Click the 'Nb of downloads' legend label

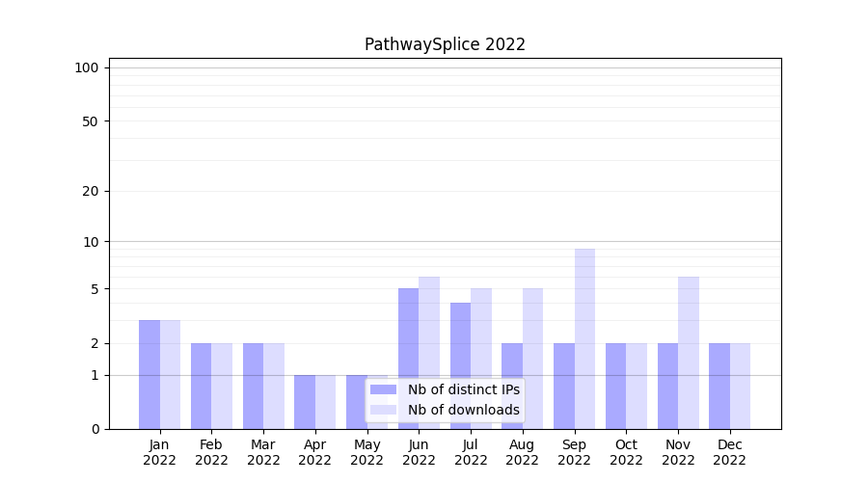(463, 410)
